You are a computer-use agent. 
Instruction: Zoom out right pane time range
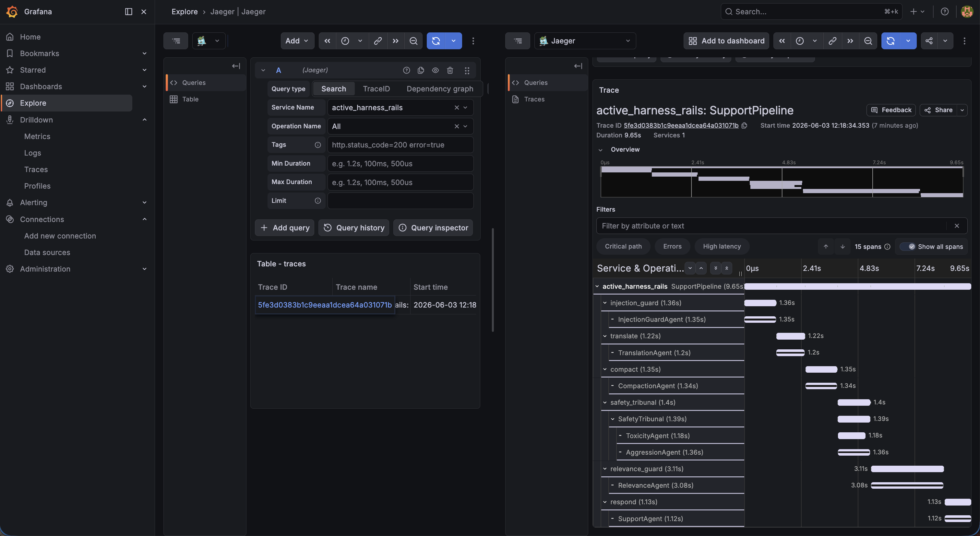point(868,41)
